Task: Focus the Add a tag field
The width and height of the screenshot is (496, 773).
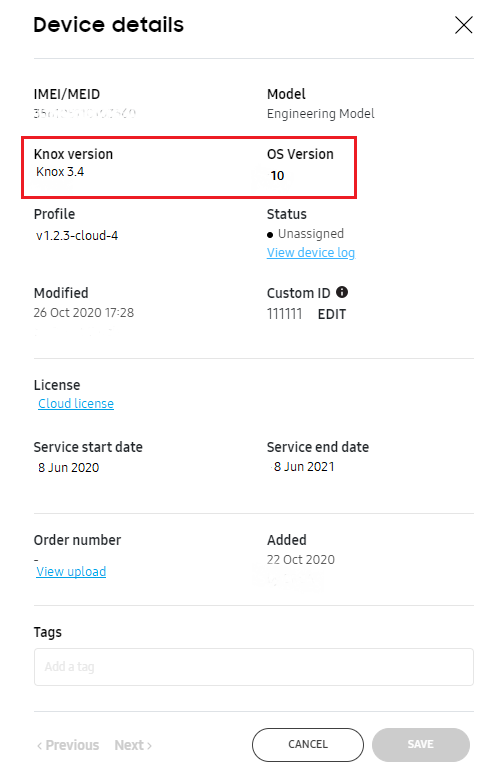Action: tap(253, 667)
